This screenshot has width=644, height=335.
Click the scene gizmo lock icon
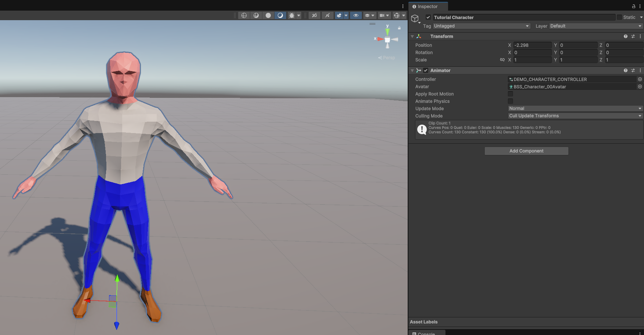[399, 28]
